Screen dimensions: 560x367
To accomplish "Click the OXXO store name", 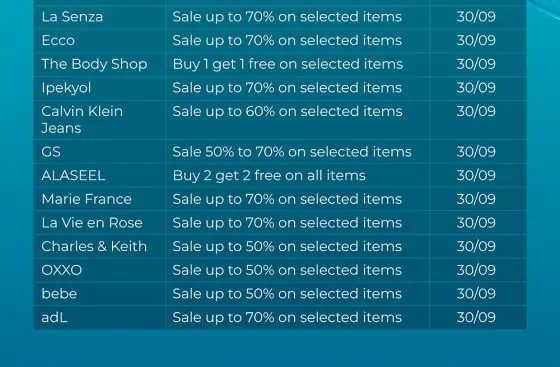I will click(61, 270).
